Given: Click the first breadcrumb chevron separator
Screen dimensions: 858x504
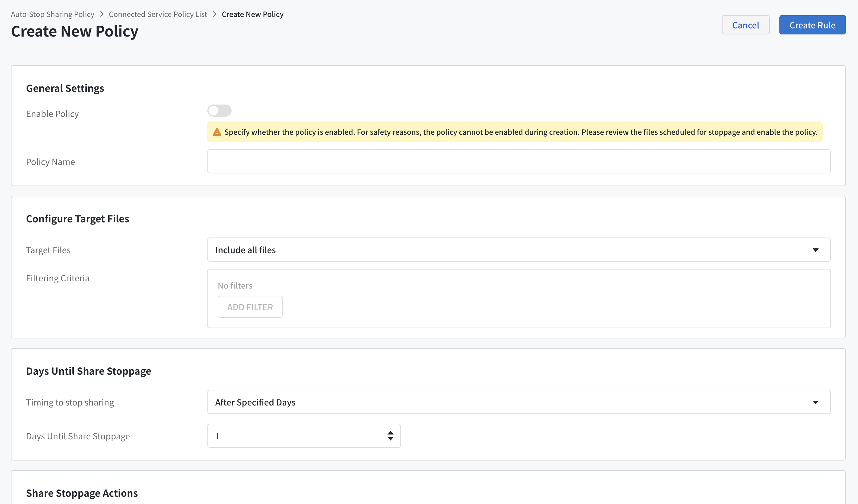Looking at the screenshot, I should pos(102,14).
